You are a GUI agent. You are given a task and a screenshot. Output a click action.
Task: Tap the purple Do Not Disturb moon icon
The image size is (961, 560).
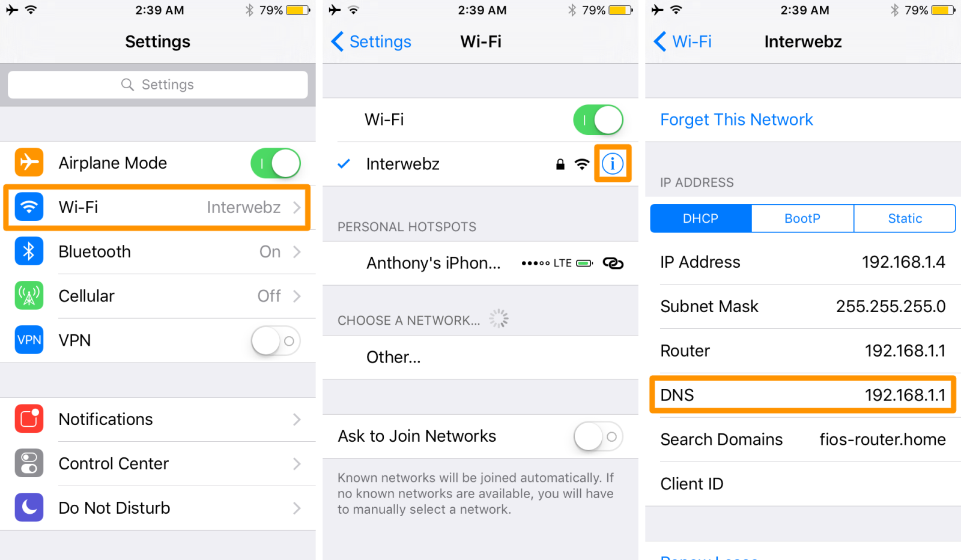(29, 508)
